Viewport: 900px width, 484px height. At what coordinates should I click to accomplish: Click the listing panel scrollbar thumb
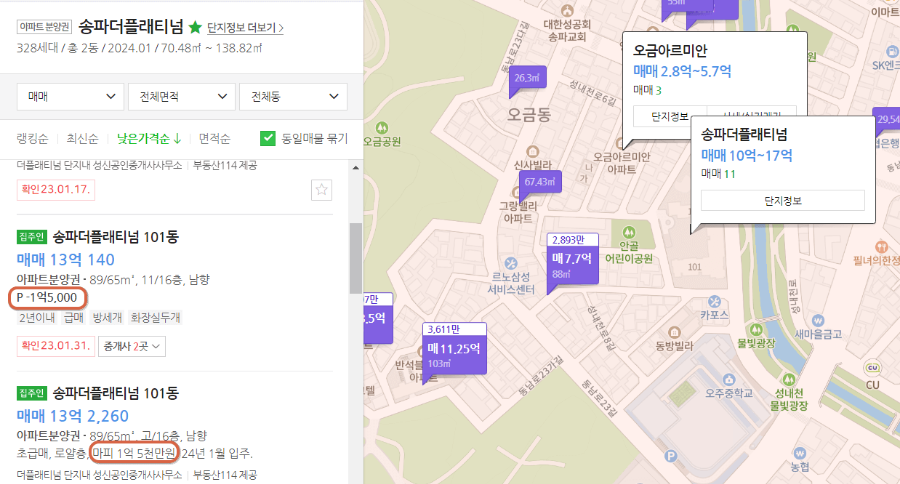click(x=356, y=258)
